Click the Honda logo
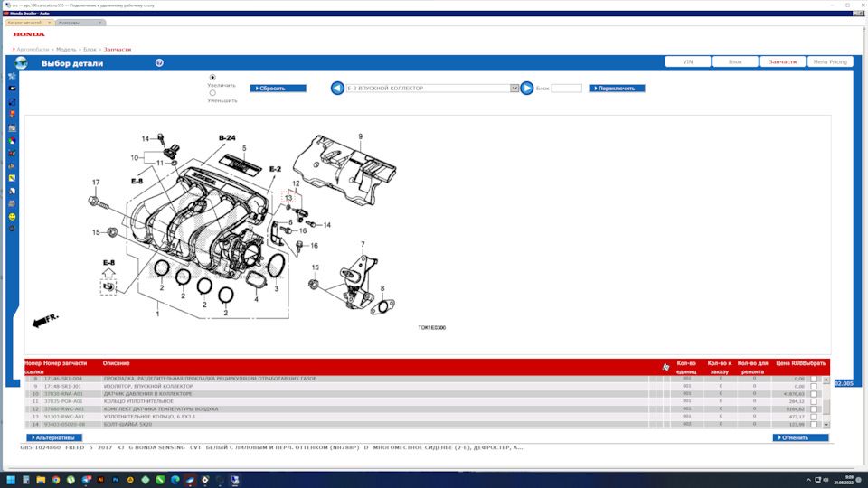Image resolution: width=868 pixels, height=488 pixels. pos(29,34)
